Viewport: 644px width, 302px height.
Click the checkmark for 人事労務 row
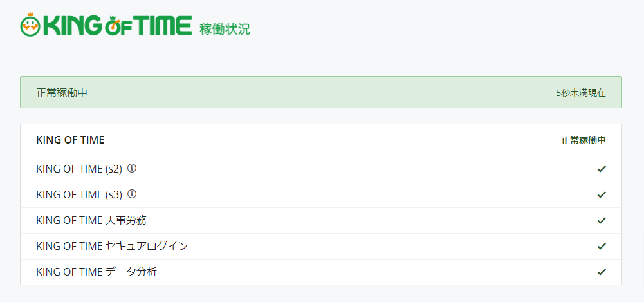tap(602, 220)
